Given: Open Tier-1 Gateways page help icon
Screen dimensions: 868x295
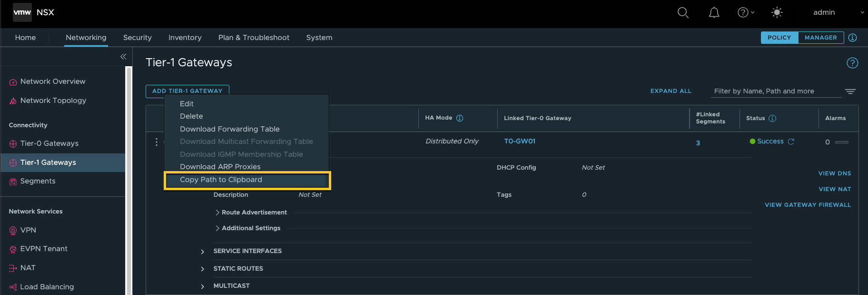Looking at the screenshot, I should tap(852, 63).
